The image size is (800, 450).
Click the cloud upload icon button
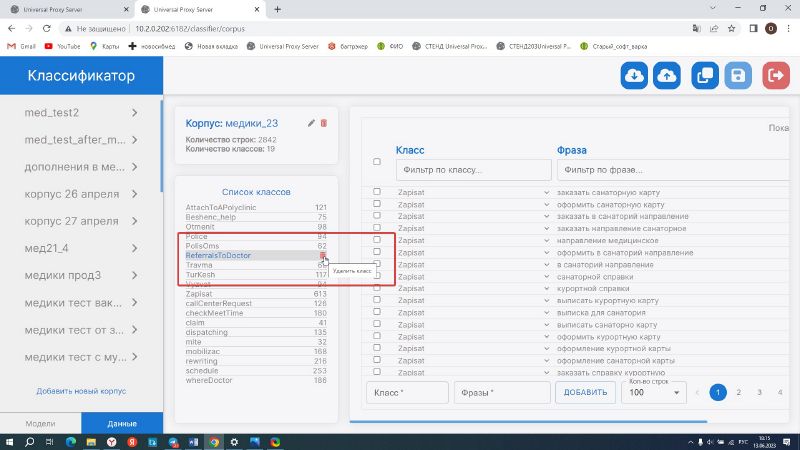tap(668, 75)
